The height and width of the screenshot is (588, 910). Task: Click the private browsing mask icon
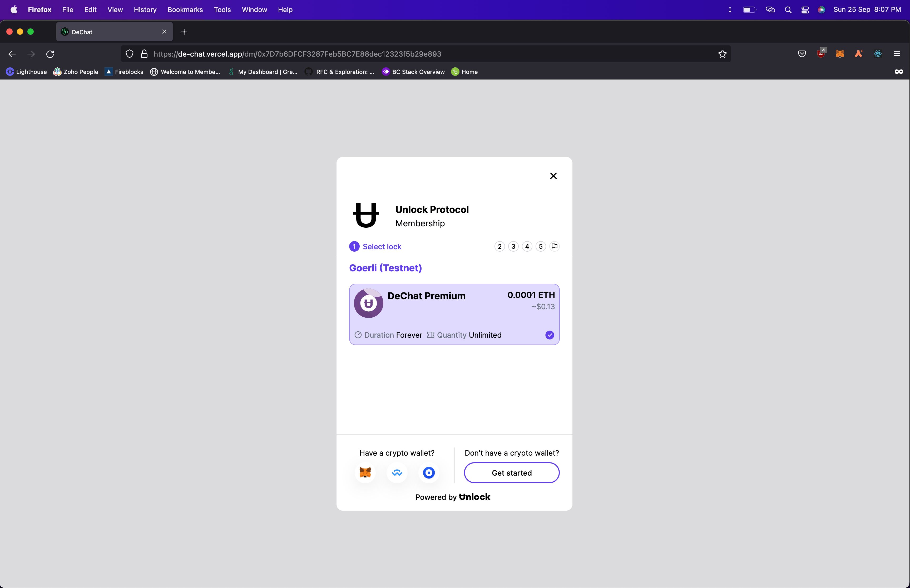899,72
